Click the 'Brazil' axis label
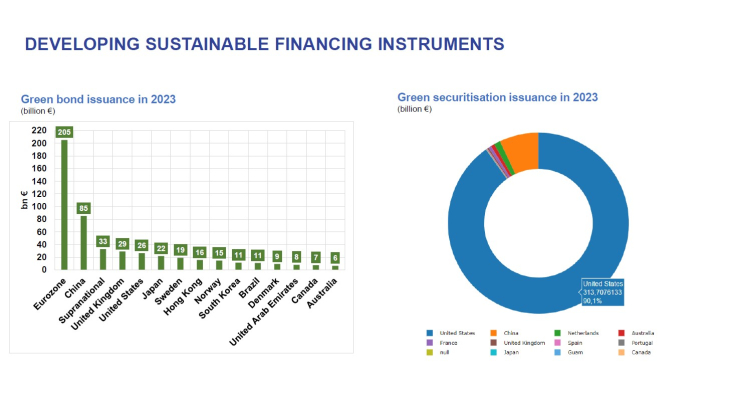730x410 pixels. [249, 288]
